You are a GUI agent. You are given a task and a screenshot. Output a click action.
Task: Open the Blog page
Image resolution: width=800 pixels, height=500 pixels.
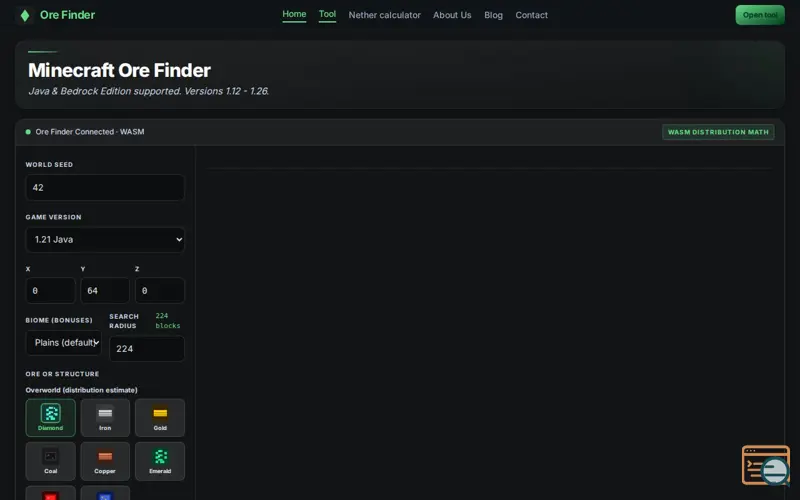pyautogui.click(x=493, y=15)
